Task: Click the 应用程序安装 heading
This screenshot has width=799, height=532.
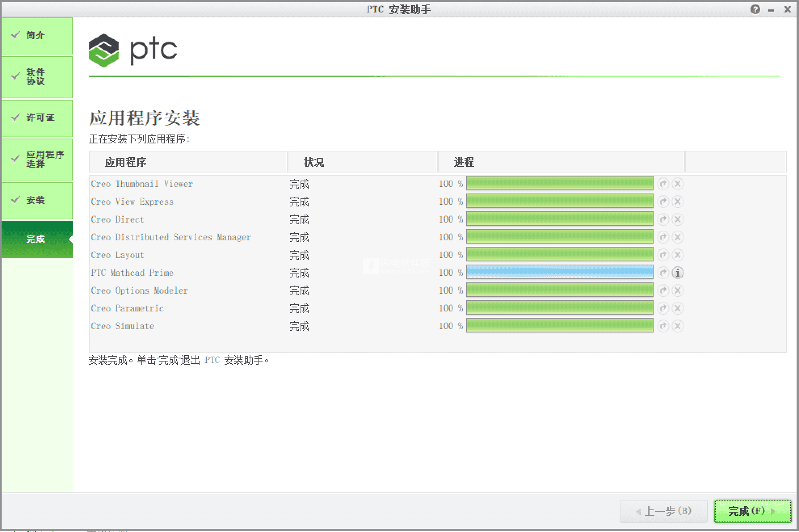Action: pos(144,118)
